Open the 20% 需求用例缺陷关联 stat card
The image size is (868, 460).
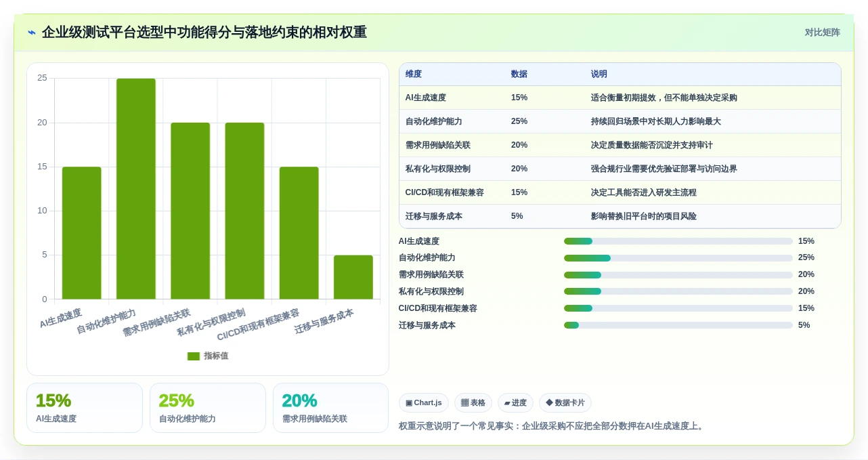(x=331, y=408)
